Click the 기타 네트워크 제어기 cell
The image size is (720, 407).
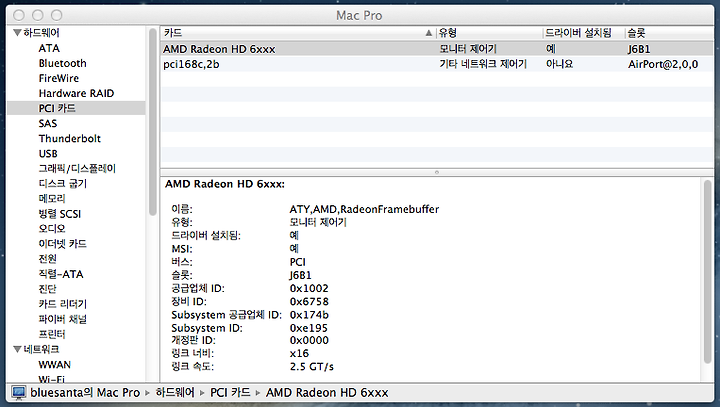pos(483,64)
